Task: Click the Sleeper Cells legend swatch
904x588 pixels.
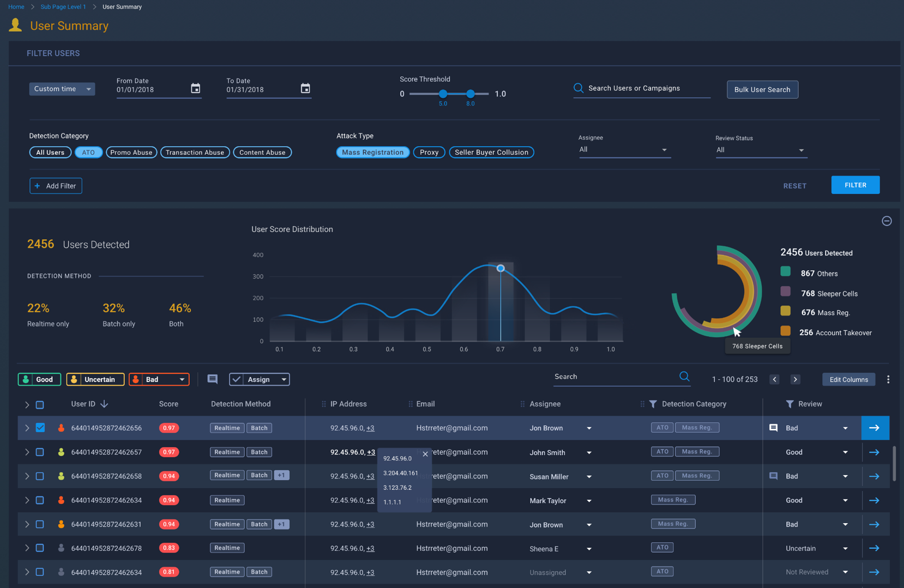Action: point(785,292)
